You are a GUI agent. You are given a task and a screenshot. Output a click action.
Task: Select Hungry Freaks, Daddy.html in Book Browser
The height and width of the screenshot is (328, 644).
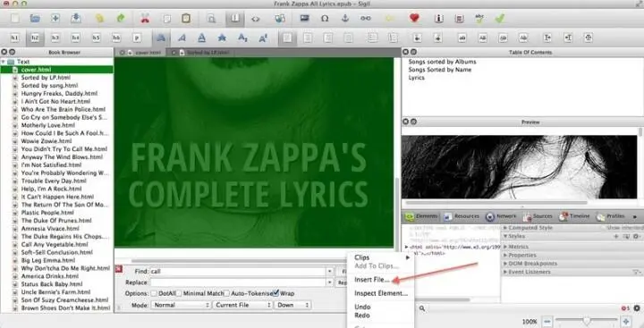(x=59, y=93)
